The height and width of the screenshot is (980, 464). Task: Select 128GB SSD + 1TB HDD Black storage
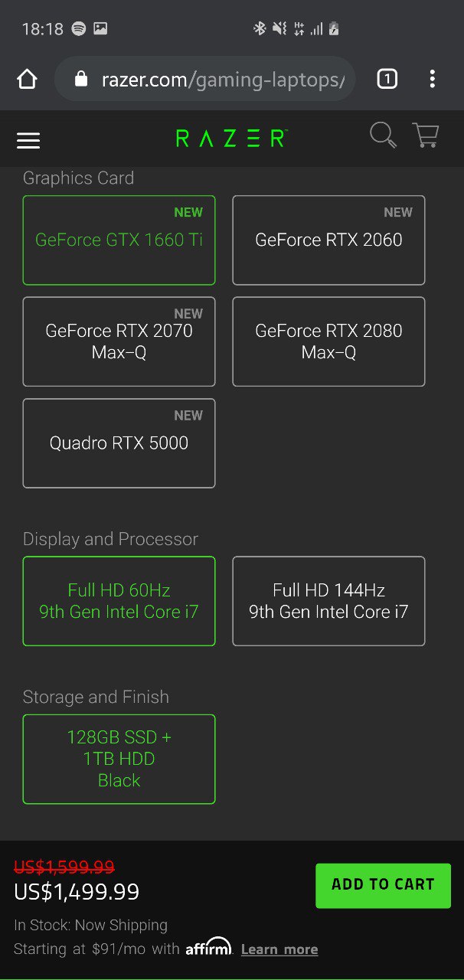click(x=119, y=759)
